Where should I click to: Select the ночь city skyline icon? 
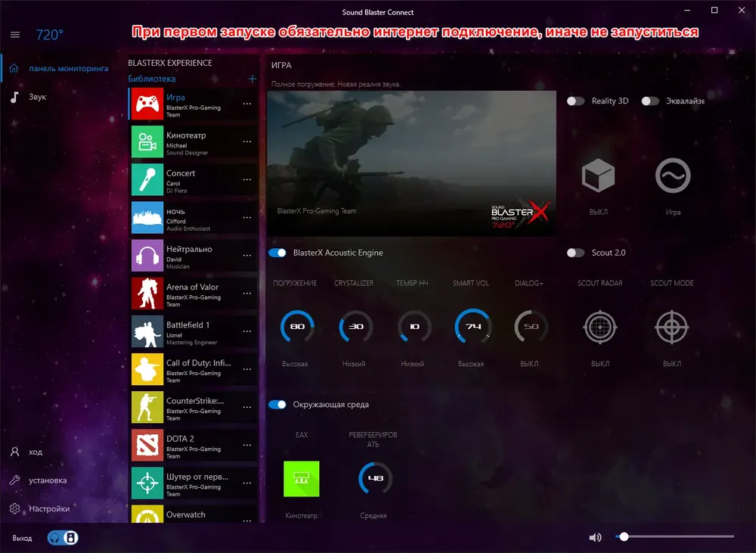[x=147, y=218]
